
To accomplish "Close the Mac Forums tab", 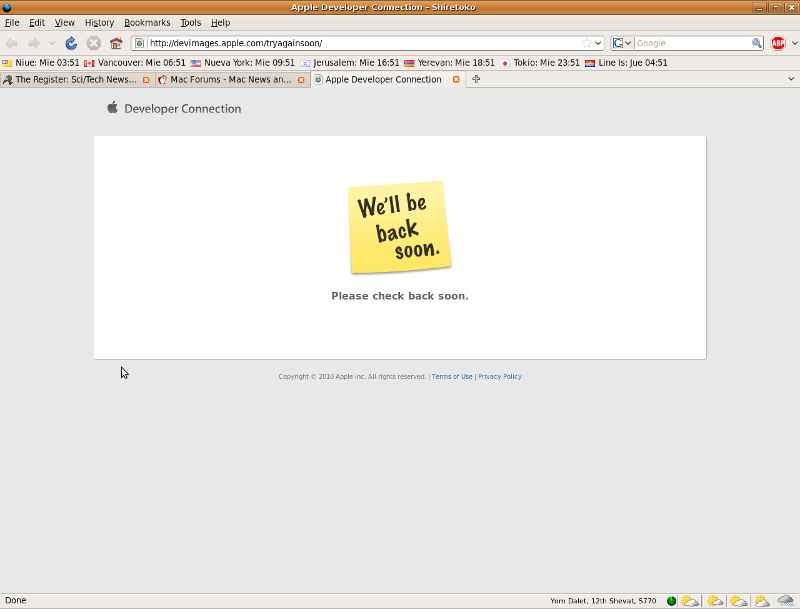I will (301, 80).
